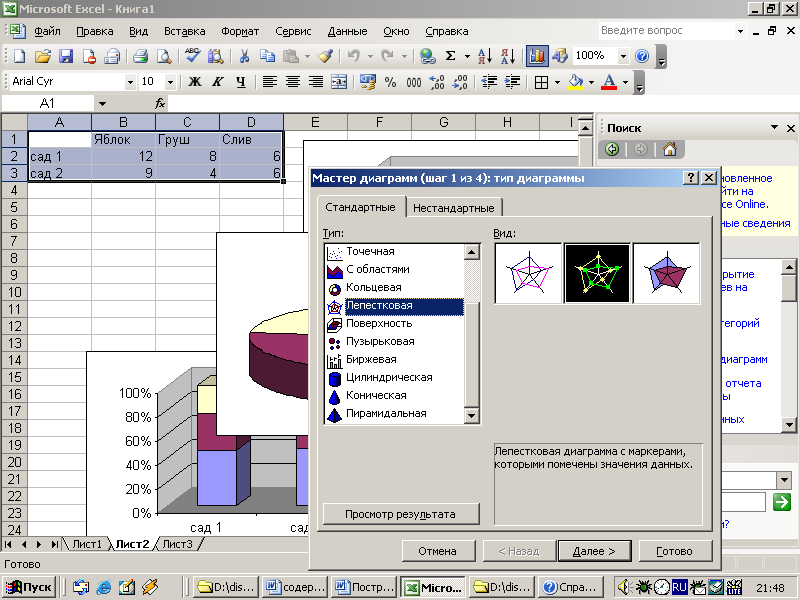
Task: Switch to the Лист3 sheet tab
Action: [178, 544]
